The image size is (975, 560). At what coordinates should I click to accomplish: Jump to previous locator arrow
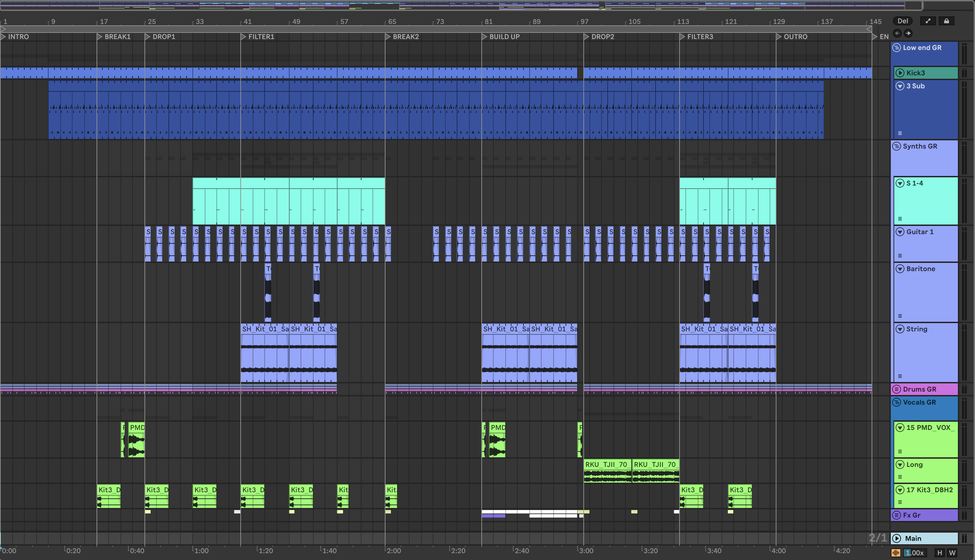coord(897,33)
